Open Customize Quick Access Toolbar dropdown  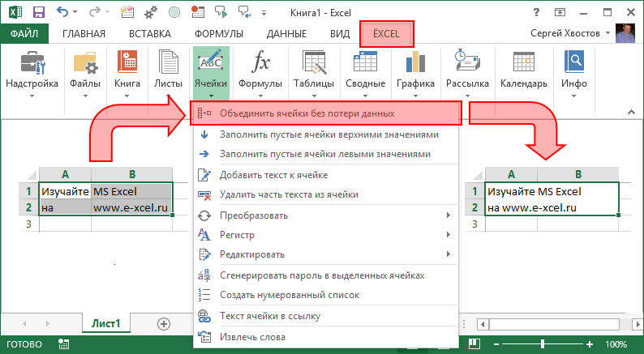click(264, 13)
